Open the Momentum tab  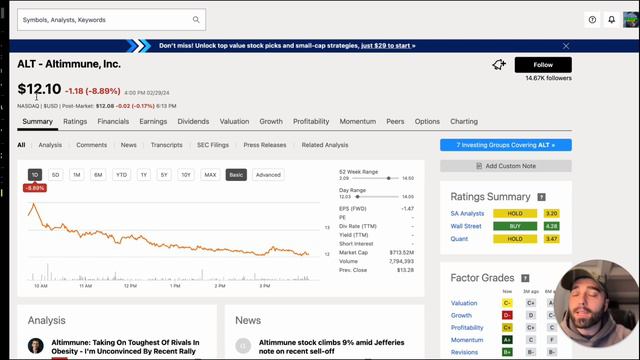358,122
